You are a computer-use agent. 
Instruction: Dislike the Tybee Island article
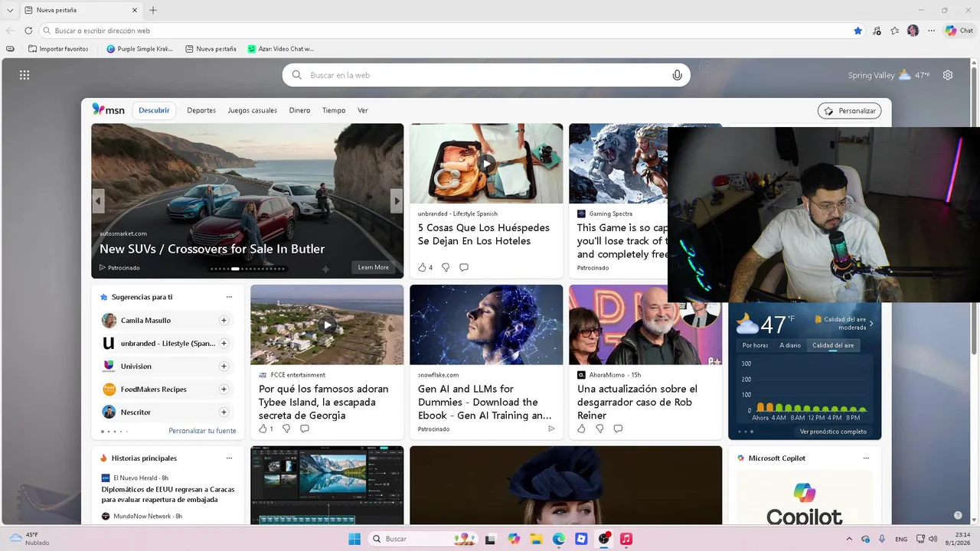[286, 429]
